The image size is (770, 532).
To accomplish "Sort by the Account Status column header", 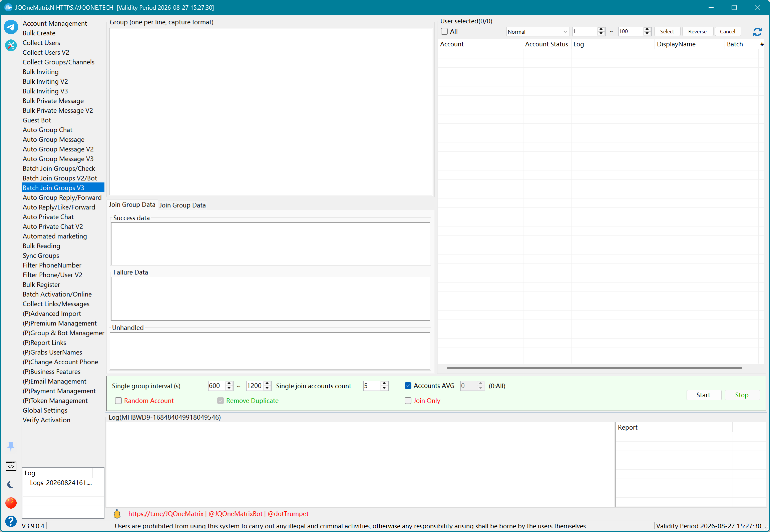I will 547,44.
